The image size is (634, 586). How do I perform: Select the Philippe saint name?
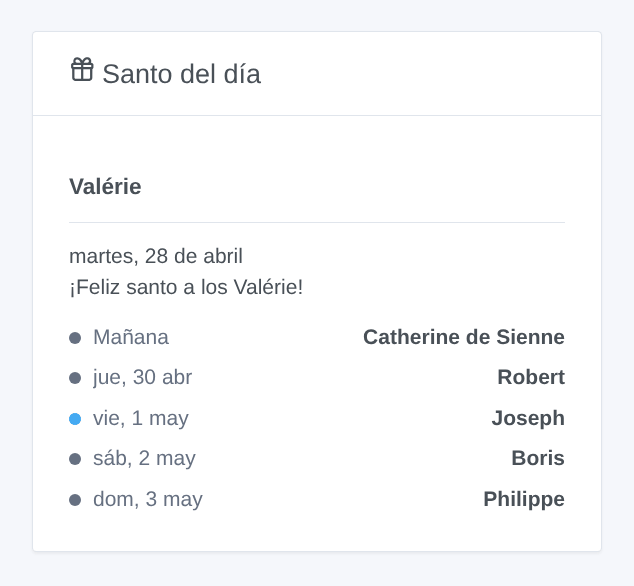pyautogui.click(x=524, y=499)
